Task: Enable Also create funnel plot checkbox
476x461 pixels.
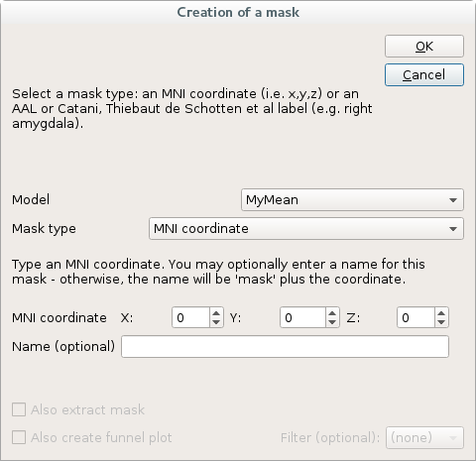Action: point(19,437)
